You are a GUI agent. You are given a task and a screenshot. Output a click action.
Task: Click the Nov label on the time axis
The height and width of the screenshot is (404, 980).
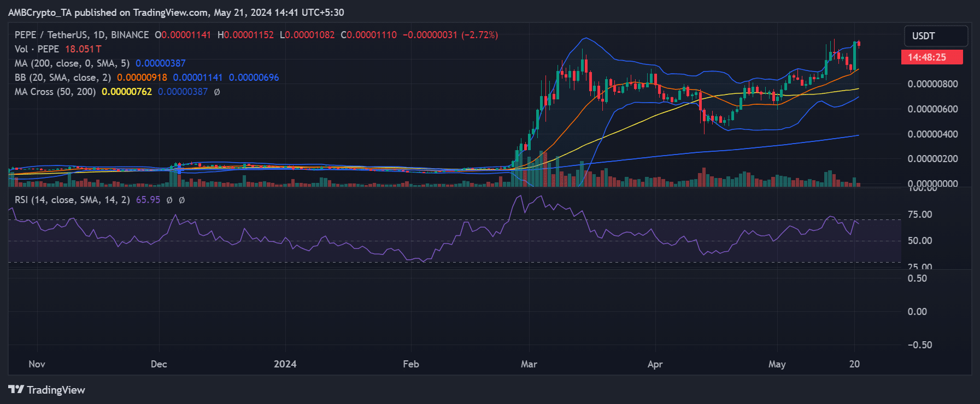[x=37, y=364]
